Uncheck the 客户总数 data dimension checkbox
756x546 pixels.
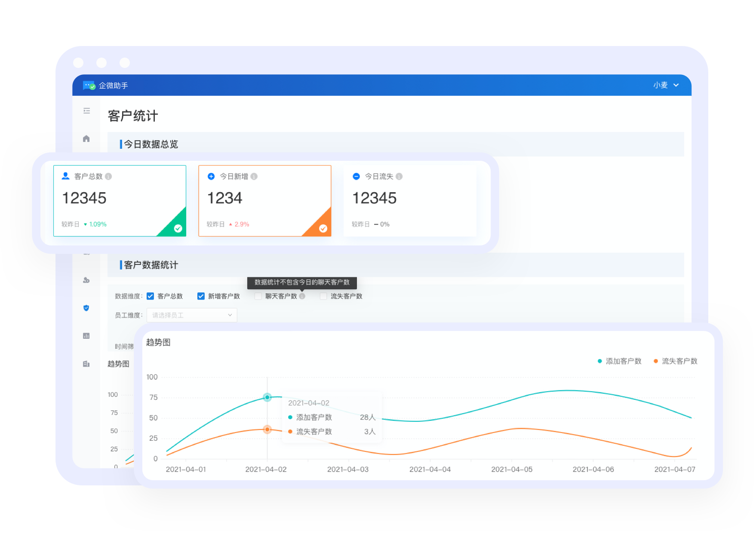point(151,296)
